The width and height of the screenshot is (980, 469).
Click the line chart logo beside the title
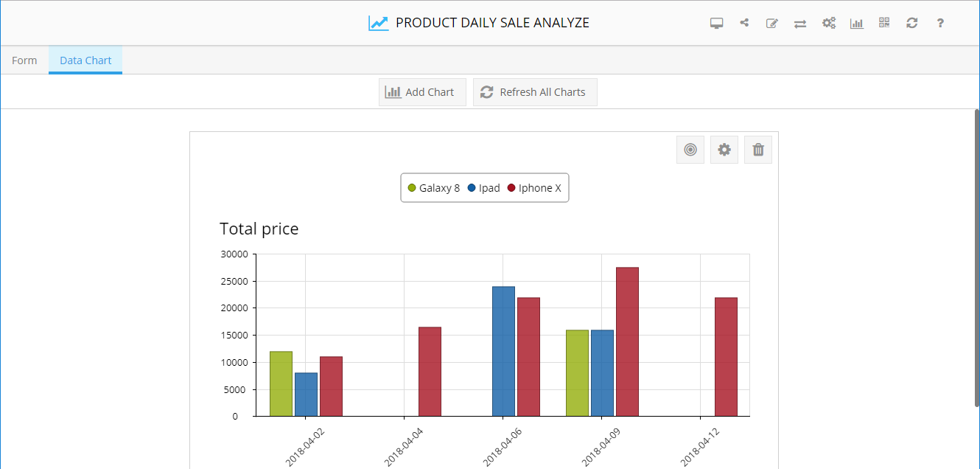click(x=378, y=23)
